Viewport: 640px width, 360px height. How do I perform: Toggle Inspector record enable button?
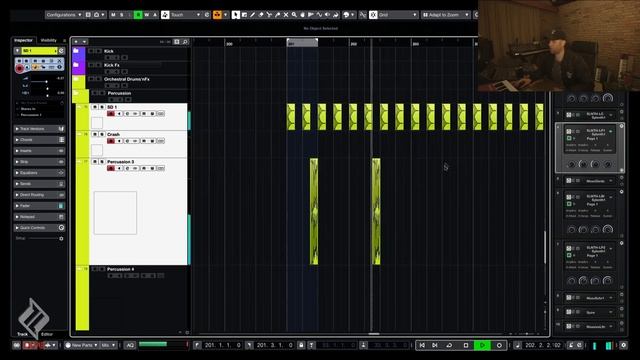tap(19, 68)
